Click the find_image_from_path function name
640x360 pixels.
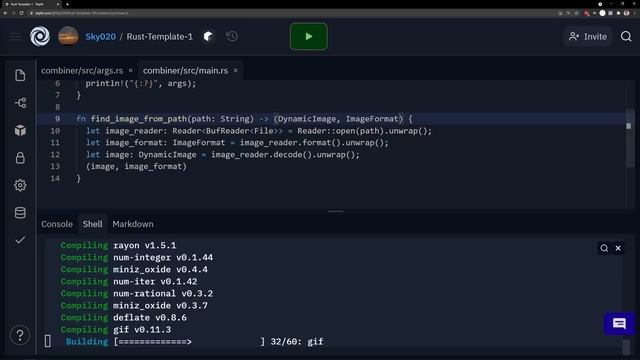[x=139, y=119]
